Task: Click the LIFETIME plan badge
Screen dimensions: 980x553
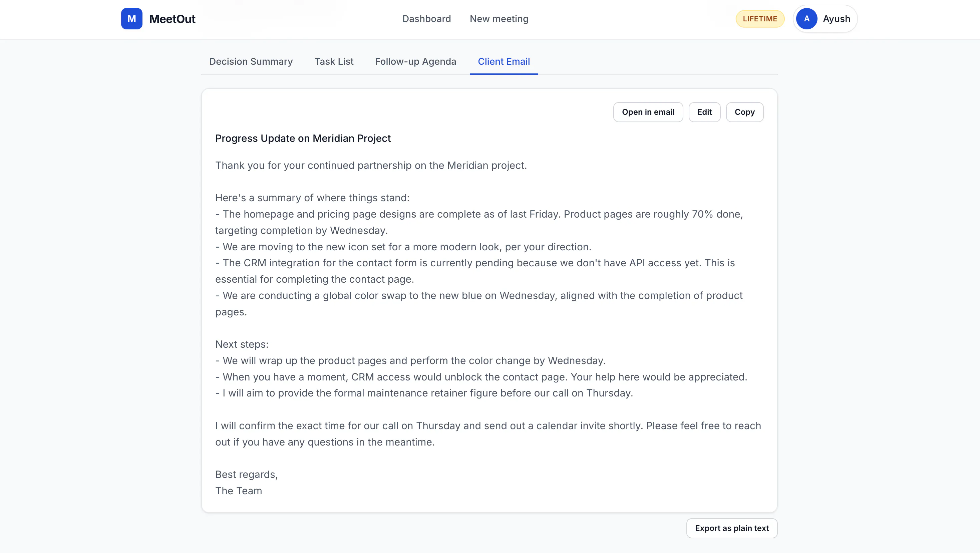Action: pos(760,19)
